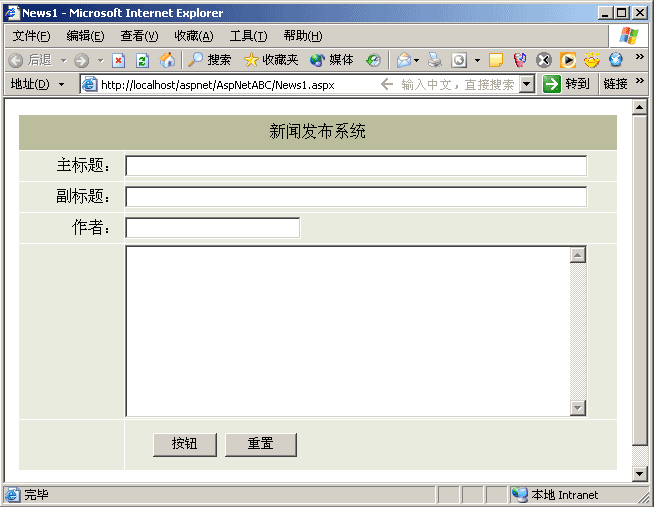
Task: Click the red-and-blue shield toolbar icon
Action: 520,60
